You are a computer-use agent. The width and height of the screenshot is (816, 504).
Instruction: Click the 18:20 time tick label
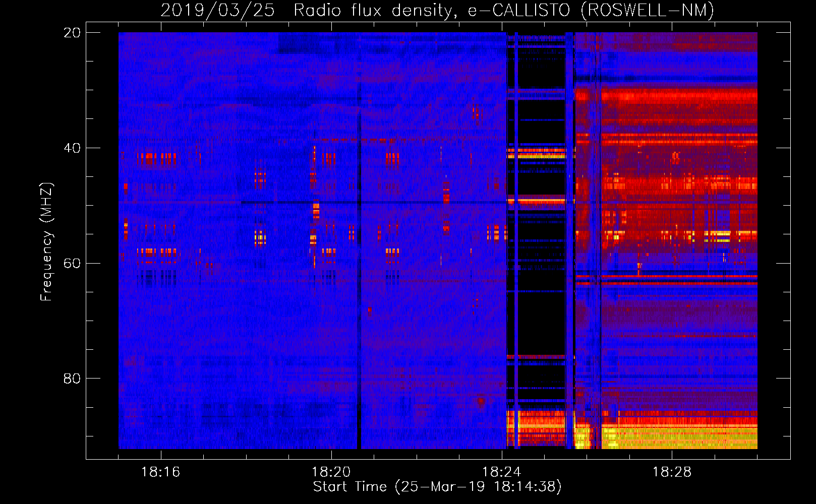(x=331, y=472)
